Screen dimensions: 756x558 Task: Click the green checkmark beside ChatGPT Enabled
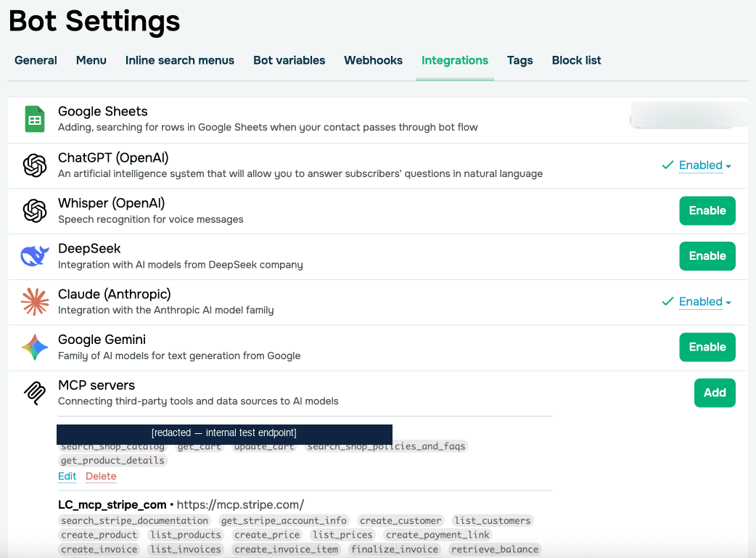[x=667, y=165]
